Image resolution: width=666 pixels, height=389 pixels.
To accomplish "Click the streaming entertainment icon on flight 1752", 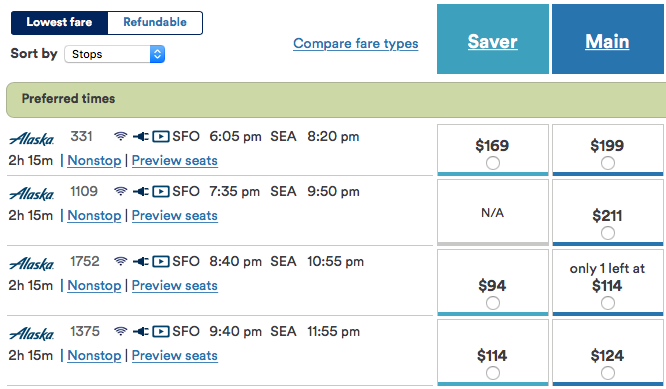I will 161,261.
